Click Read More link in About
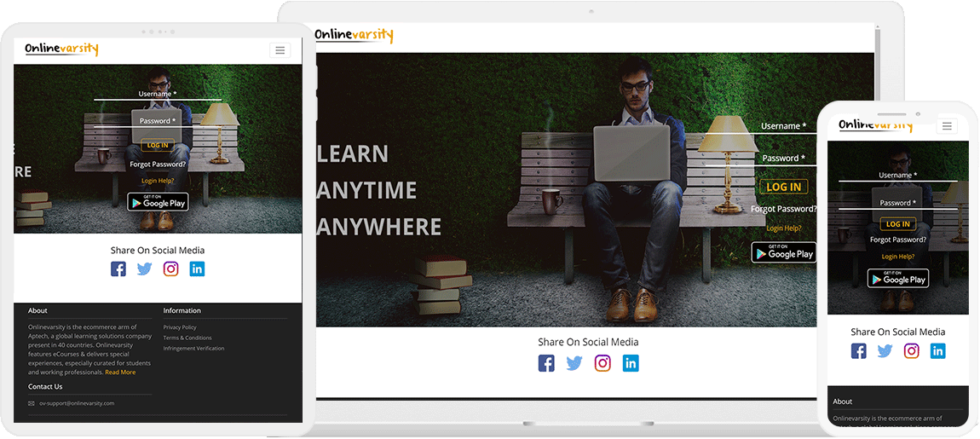980x439 pixels. coord(120,373)
